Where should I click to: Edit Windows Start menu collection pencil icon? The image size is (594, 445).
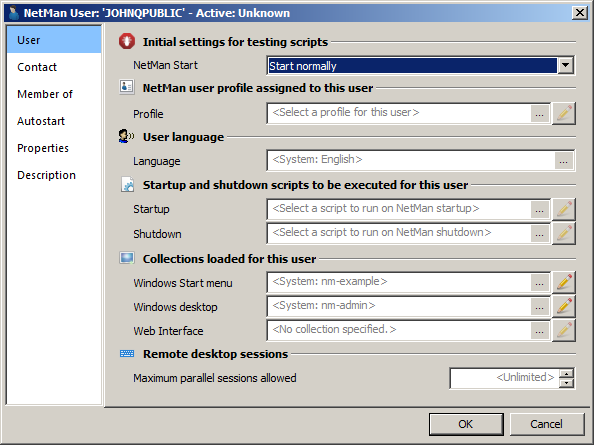click(564, 282)
